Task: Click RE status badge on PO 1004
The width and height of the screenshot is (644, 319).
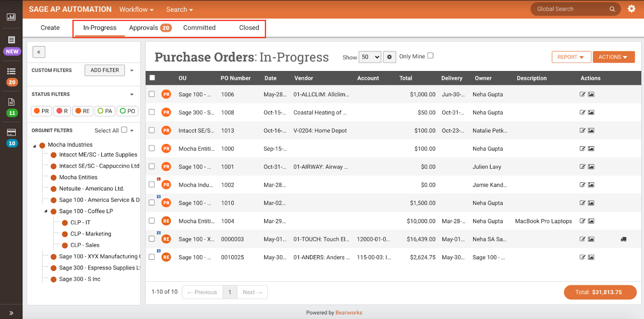Action: pyautogui.click(x=166, y=221)
